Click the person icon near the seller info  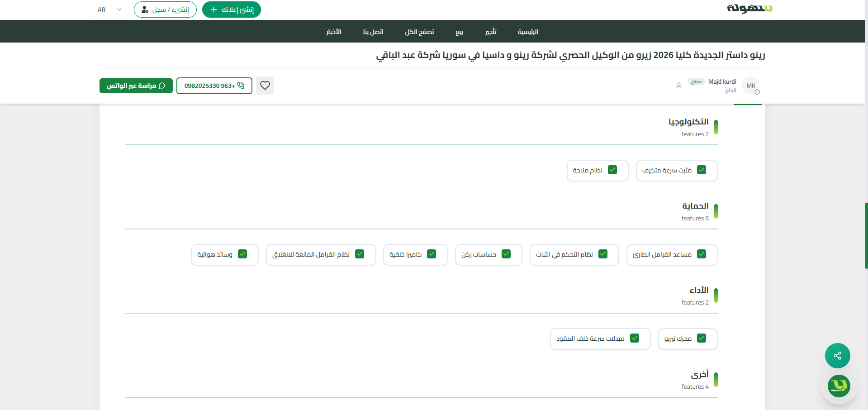[x=678, y=86]
